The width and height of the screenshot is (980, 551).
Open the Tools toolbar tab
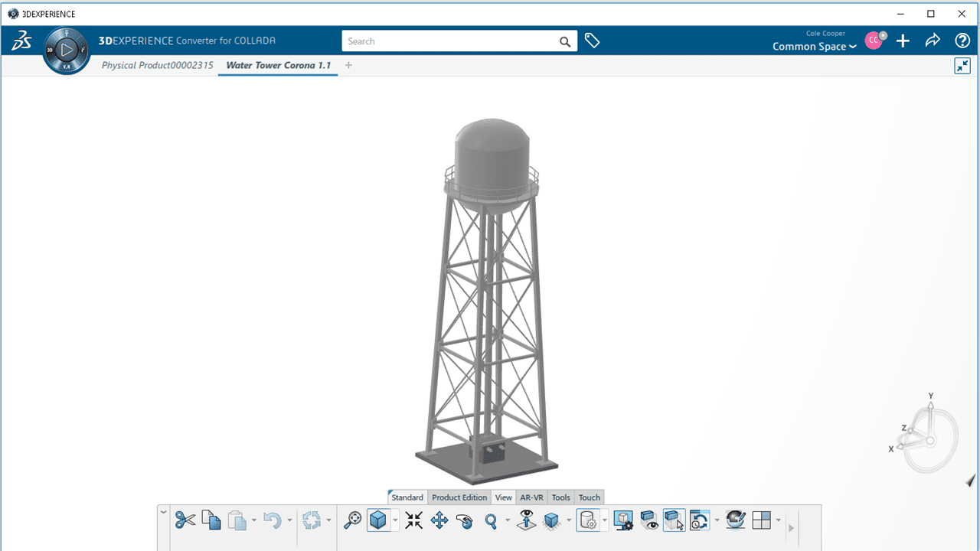coord(561,497)
